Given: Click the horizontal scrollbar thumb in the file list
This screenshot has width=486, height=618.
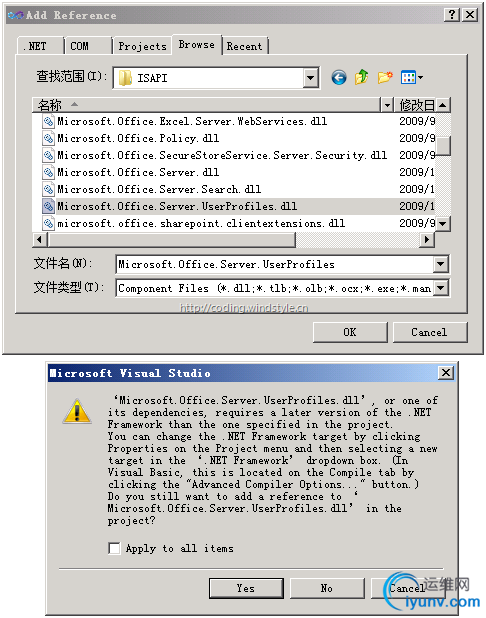Looking at the screenshot, I should click(171, 239).
